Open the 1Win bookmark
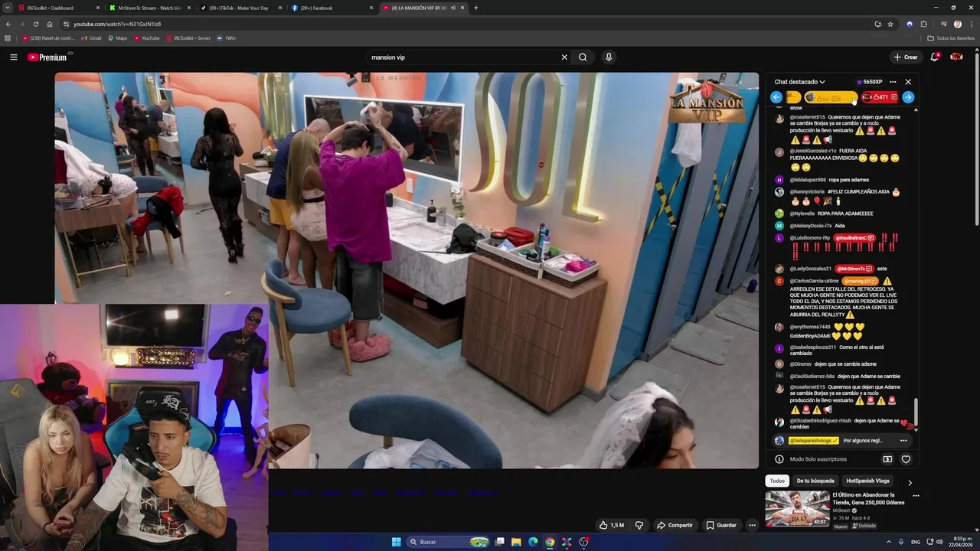Viewport: 980px width, 551px height. (226, 37)
